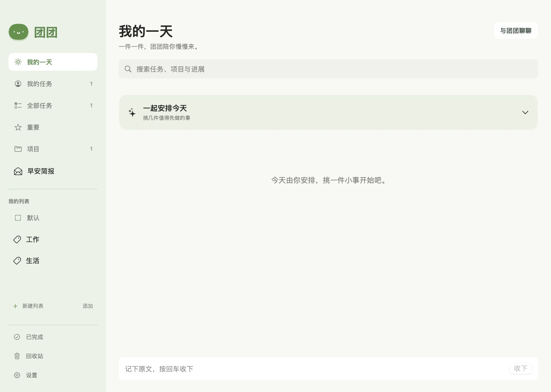The height and width of the screenshot is (392, 551).
Task: Click the plus icon beside 新建列表
Action: tap(15, 306)
